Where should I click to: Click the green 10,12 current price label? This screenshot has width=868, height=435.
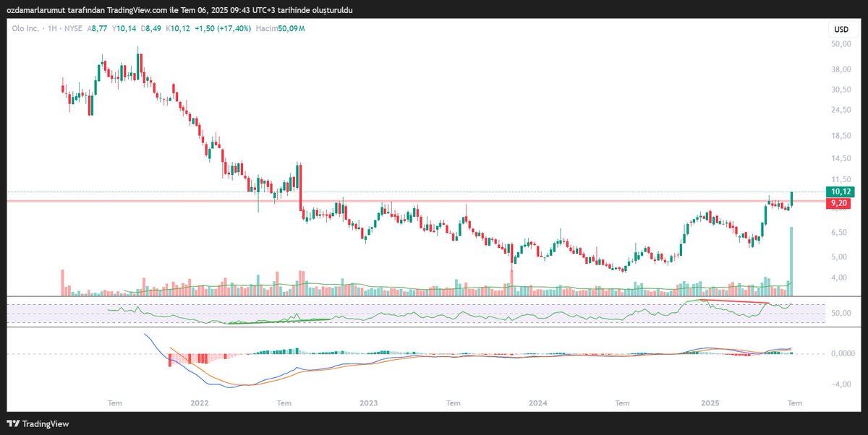840,191
